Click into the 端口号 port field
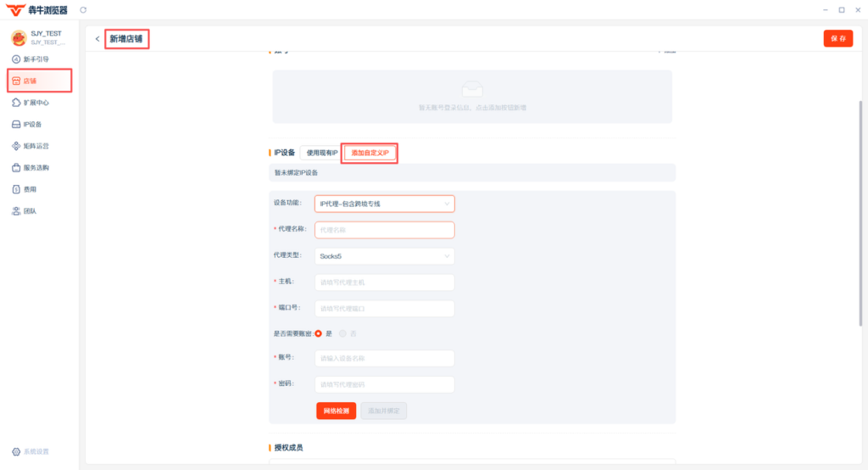This screenshot has width=868, height=470. coord(385,308)
